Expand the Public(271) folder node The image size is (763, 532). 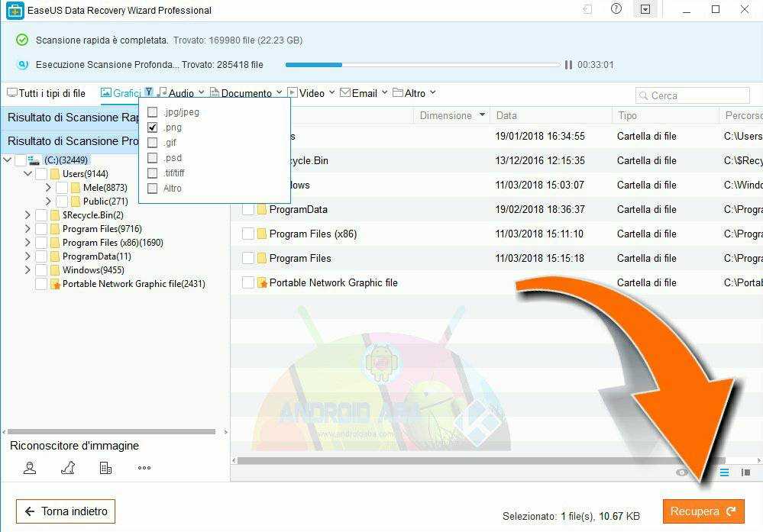click(x=47, y=201)
